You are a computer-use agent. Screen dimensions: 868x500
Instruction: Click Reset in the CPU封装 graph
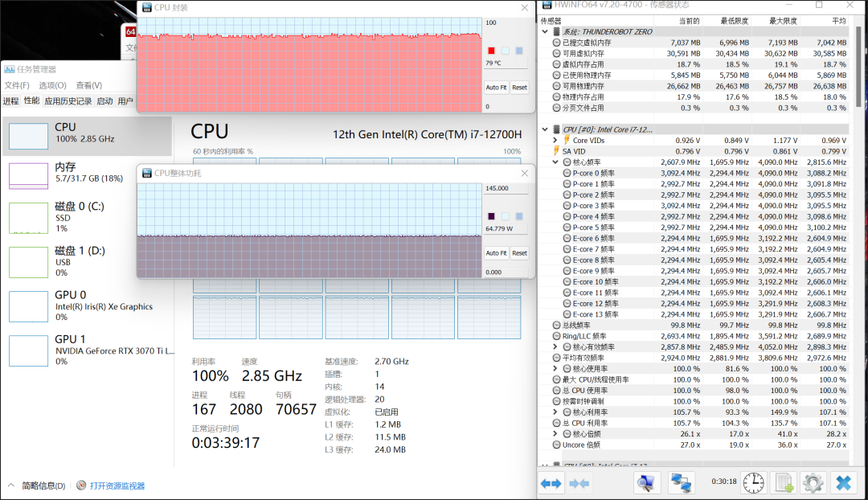click(519, 88)
